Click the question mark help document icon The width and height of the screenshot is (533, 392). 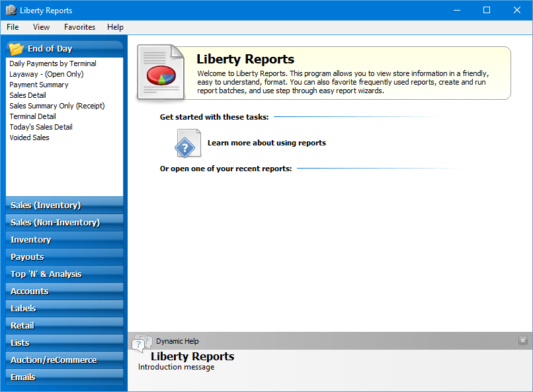tap(188, 143)
